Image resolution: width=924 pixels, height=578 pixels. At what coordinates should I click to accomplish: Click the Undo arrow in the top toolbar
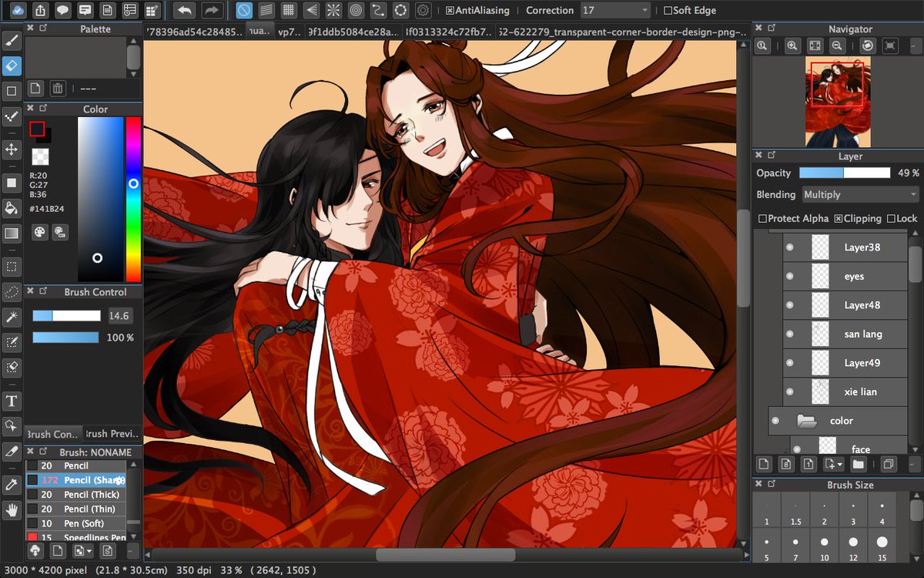coord(184,11)
